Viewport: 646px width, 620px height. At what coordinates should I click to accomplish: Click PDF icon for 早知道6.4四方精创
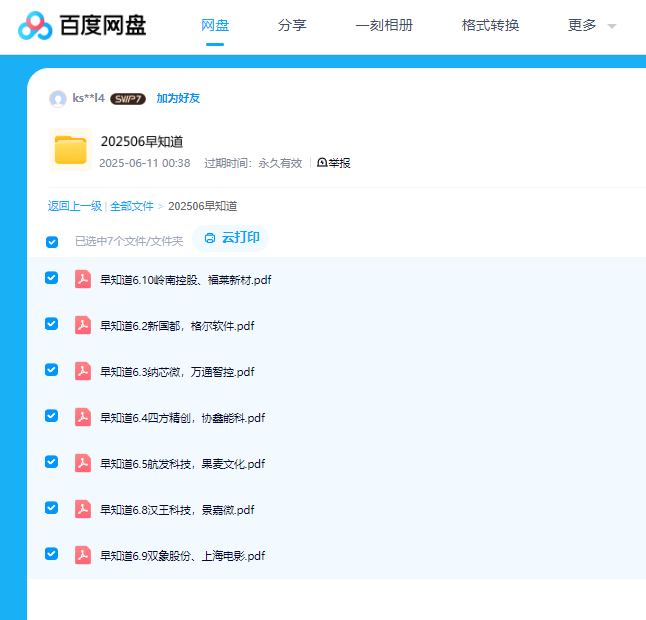coord(83,417)
